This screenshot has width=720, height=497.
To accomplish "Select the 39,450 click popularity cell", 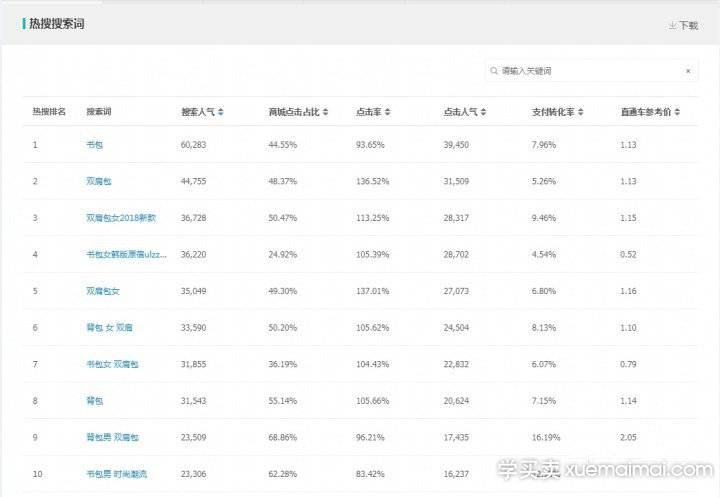I will tap(456, 145).
